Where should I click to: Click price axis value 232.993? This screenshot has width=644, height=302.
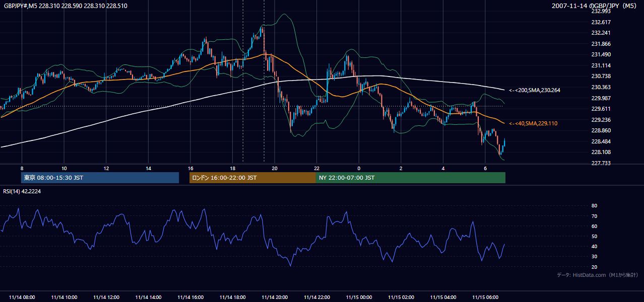[x=601, y=11]
